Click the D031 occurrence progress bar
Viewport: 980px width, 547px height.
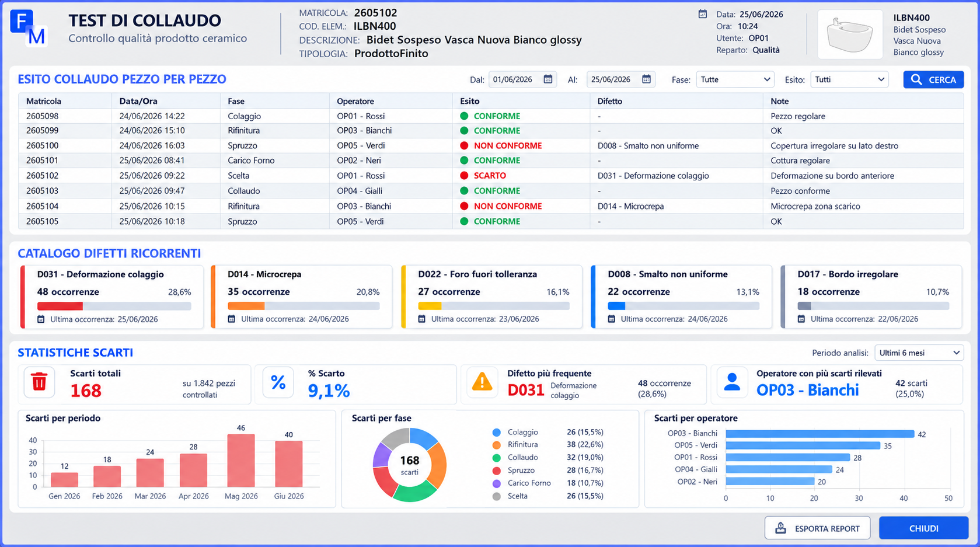(114, 306)
